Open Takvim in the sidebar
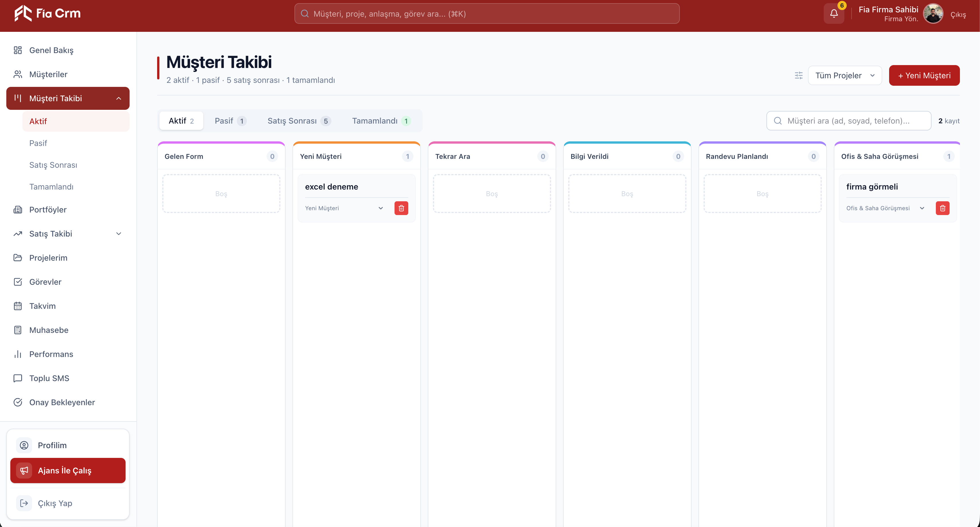980x527 pixels. [x=68, y=306]
